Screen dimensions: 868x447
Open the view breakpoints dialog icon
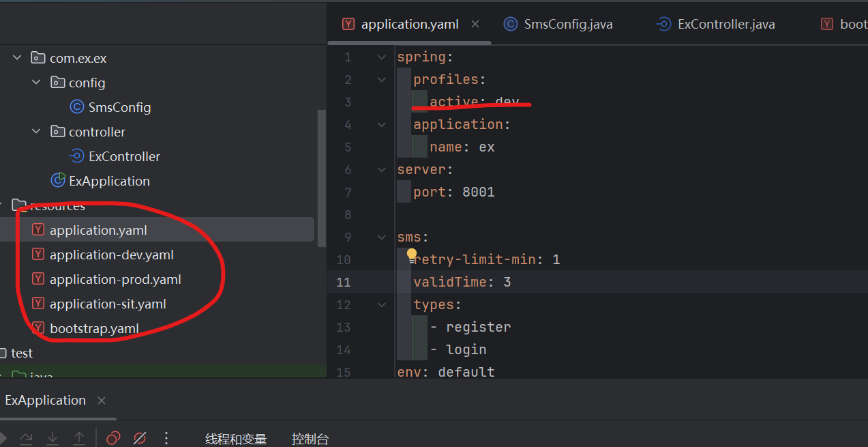[113, 437]
